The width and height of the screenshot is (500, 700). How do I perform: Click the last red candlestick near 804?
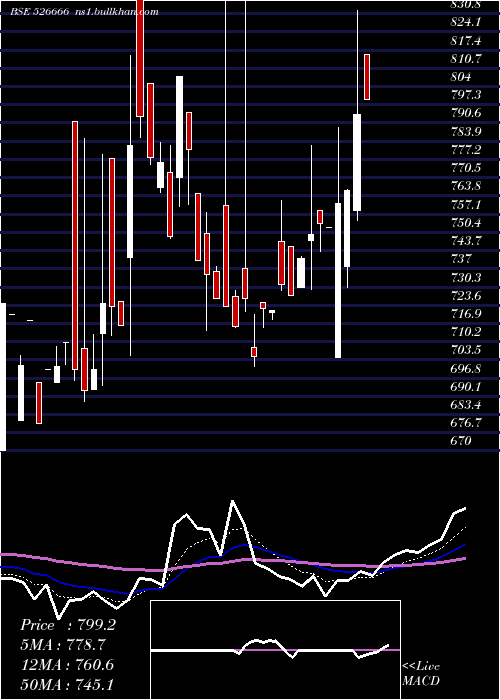click(367, 77)
